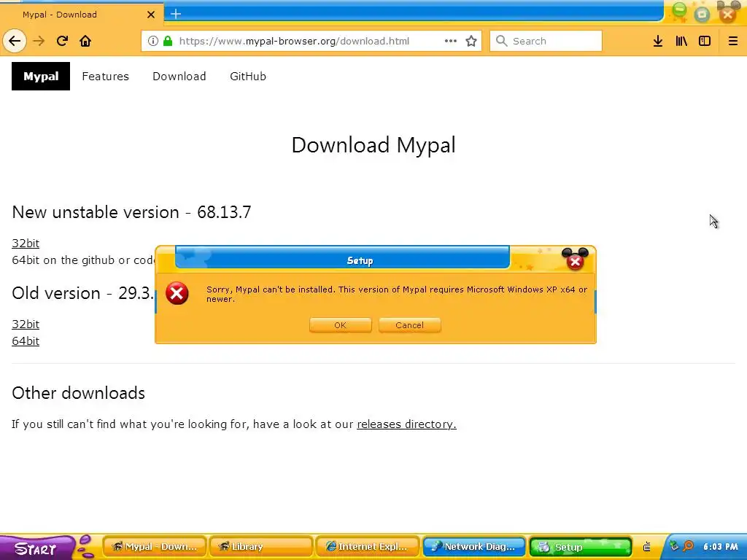747x560 pixels.
Task: Open the Library bookshelf icon
Action: [x=681, y=41]
